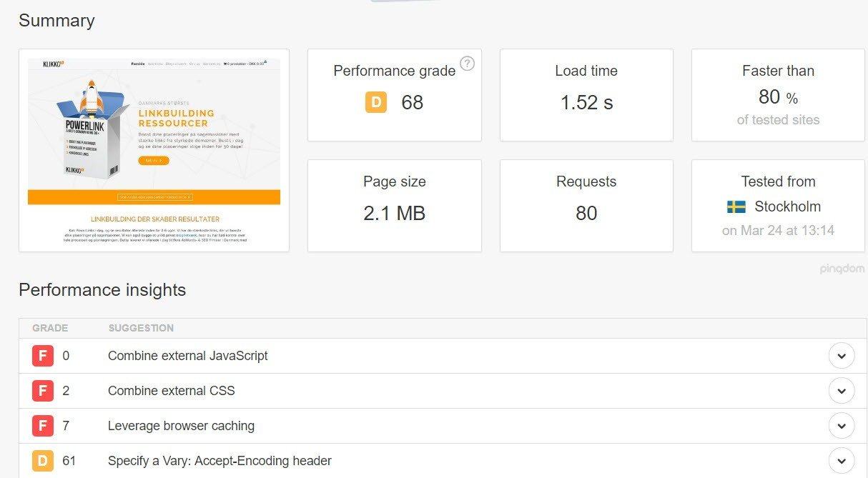
Task: Click the pingdom watermark logo
Action: (842, 269)
